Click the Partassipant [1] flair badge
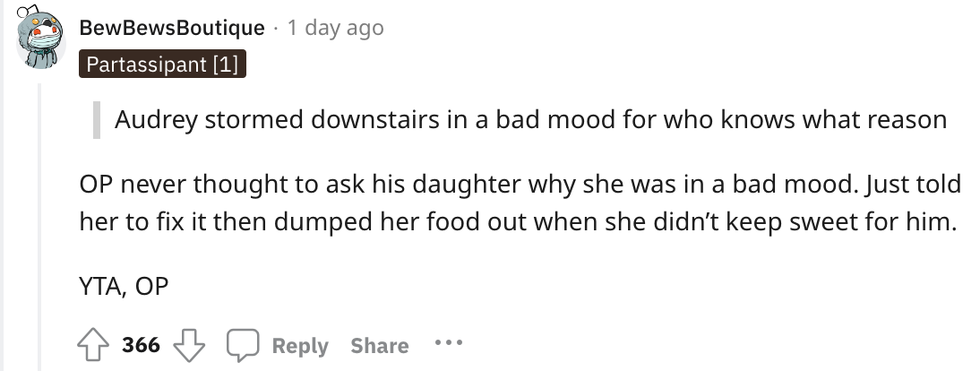 pyautogui.click(x=162, y=64)
